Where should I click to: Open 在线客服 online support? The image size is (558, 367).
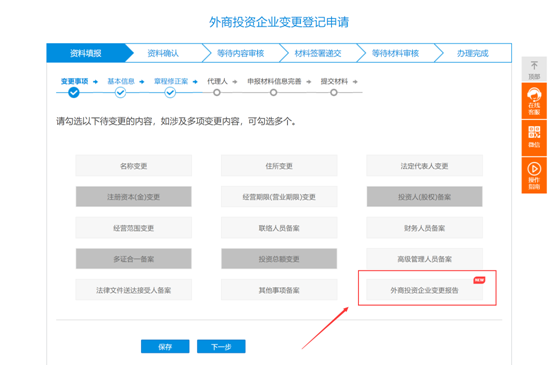pos(534,101)
